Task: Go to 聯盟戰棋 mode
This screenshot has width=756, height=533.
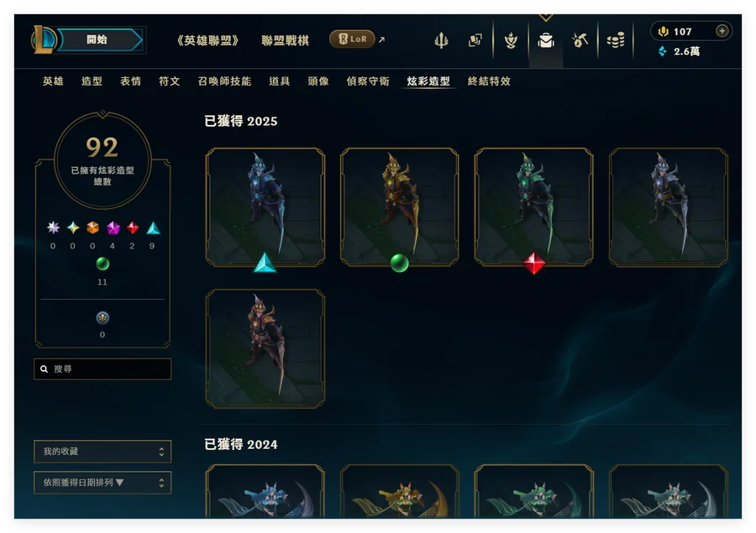Action: [286, 40]
